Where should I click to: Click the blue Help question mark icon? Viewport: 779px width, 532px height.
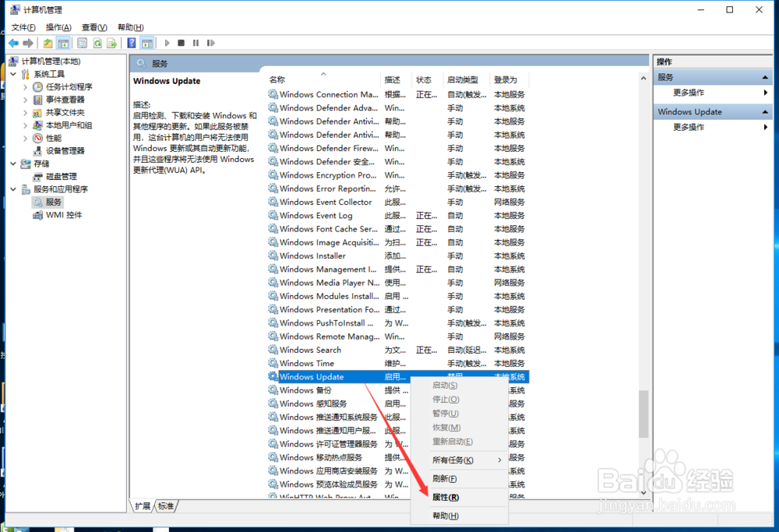click(132, 43)
